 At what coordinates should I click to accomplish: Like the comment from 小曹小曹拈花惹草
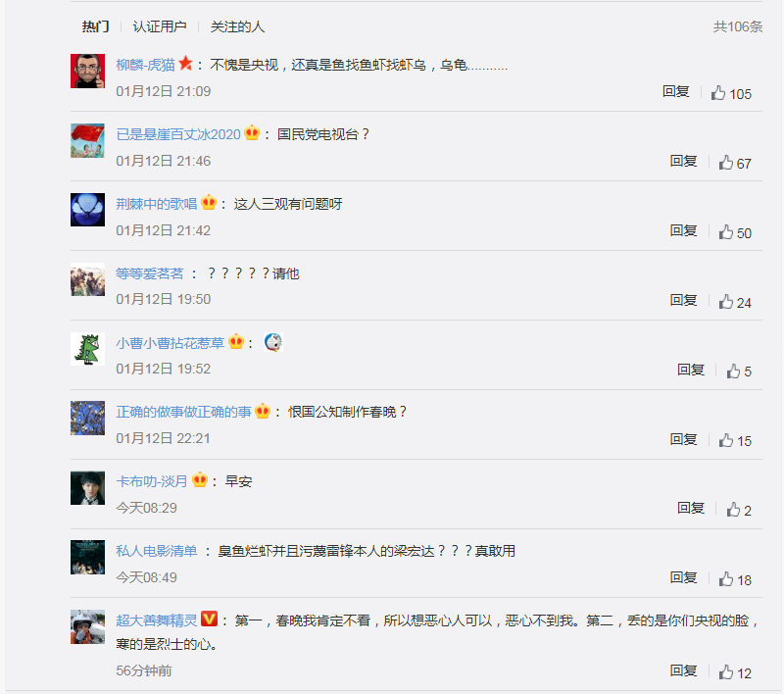click(733, 371)
